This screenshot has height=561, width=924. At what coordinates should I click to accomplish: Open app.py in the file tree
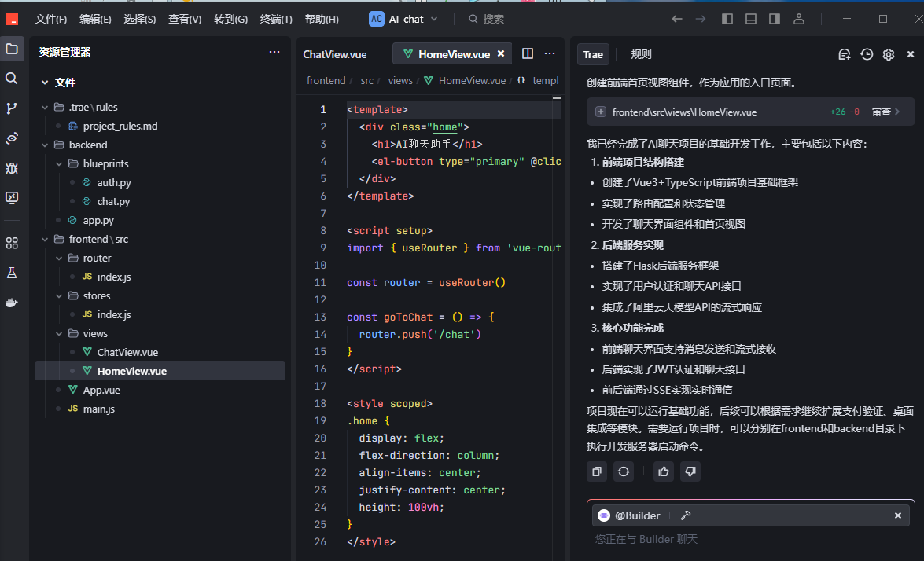pos(98,220)
